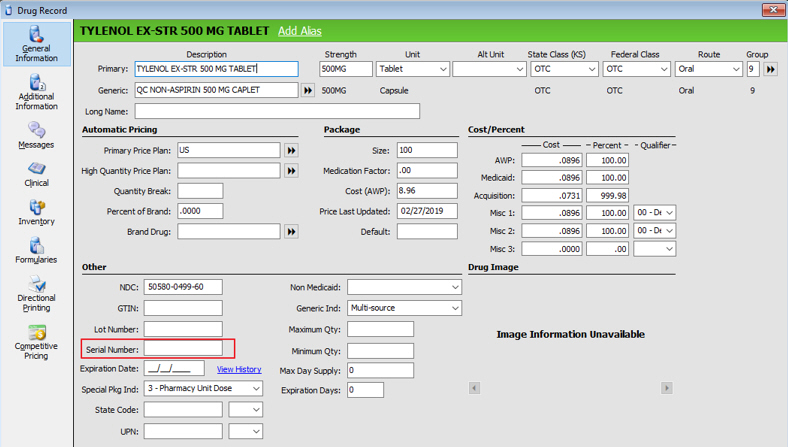Click the State Code text field
The image size is (788, 447).
(183, 410)
